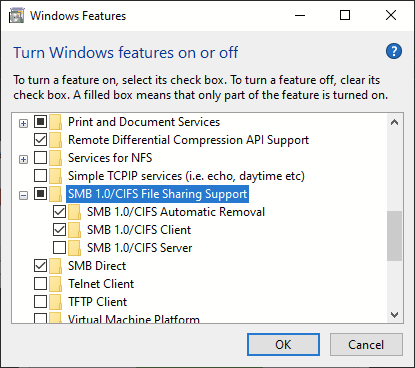415x368 pixels.
Task: Dismiss the dialog with Cancel
Action: pos(366,345)
